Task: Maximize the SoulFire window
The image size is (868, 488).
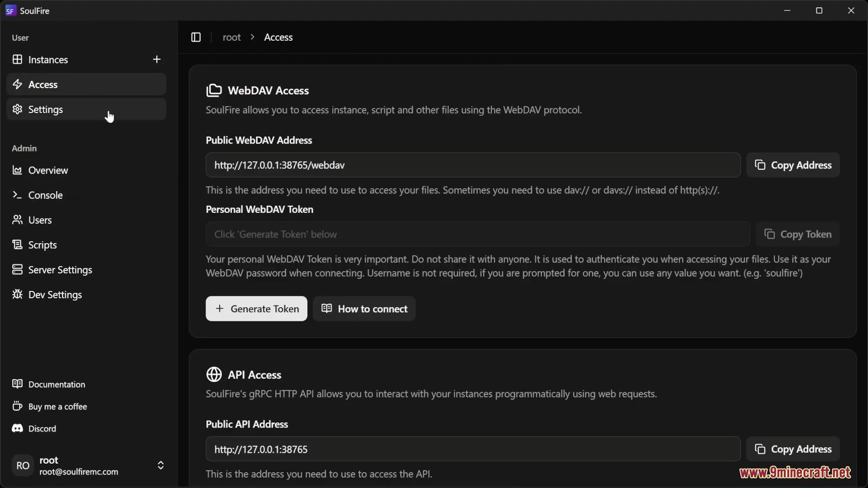Action: (x=819, y=10)
